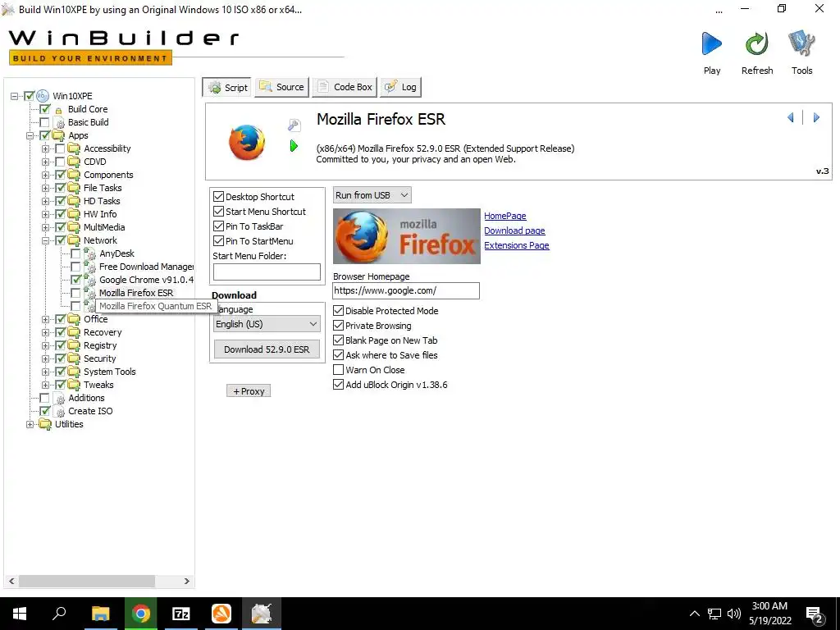The image size is (840, 630).
Task: Open Google Chrome from the taskbar
Action: (141, 614)
